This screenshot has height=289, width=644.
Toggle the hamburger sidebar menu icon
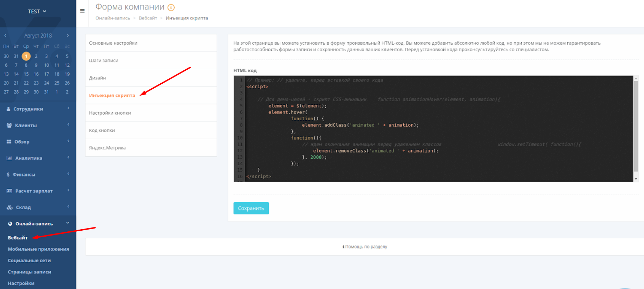[82, 11]
